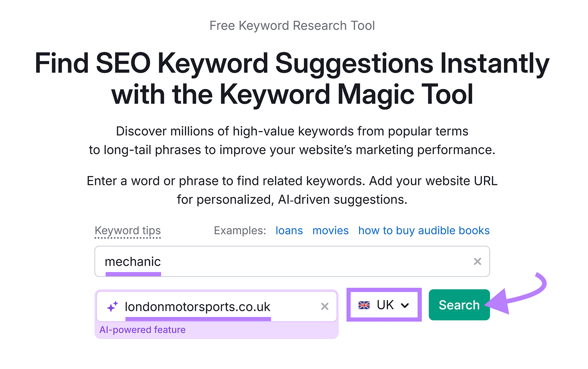Click the "loans" example link
Image resolution: width=588 pixels, height=369 pixels.
coord(289,231)
